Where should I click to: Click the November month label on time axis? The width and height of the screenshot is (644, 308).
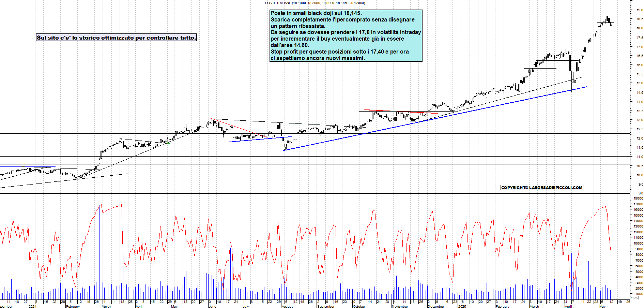400,306
